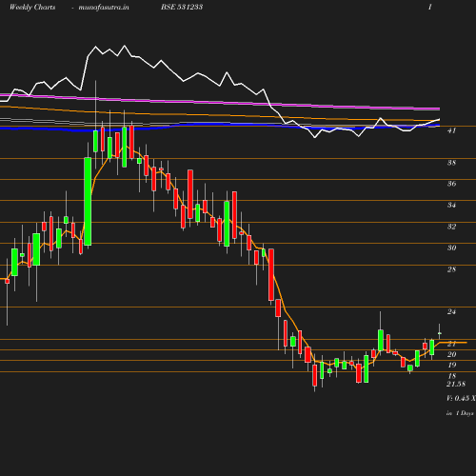This screenshot has height=476, width=476.
Task: Click the 19 price axis label
Action: [x=451, y=365]
